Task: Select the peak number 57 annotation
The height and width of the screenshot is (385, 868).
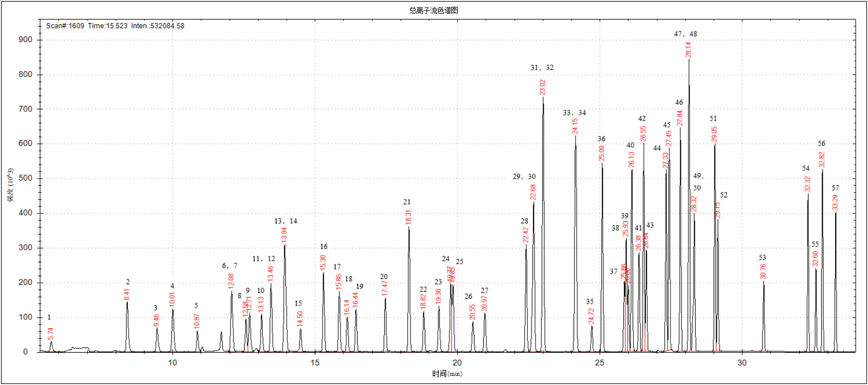Action: pyautogui.click(x=835, y=188)
